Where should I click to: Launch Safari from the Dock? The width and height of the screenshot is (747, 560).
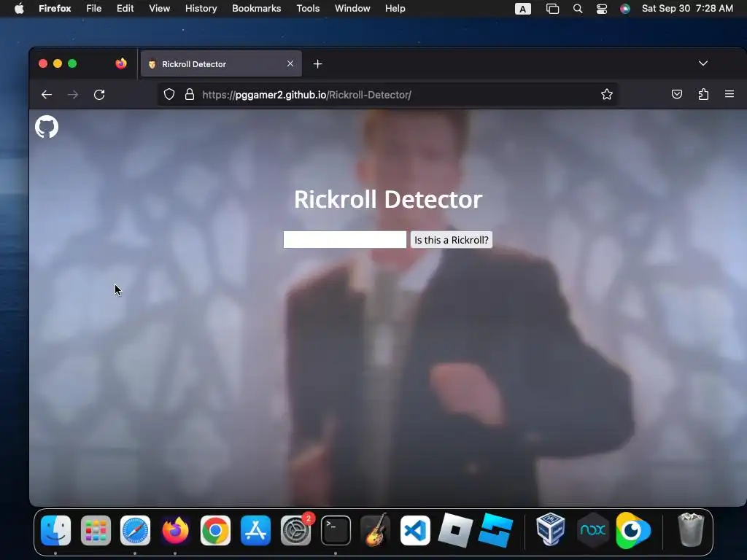click(135, 531)
